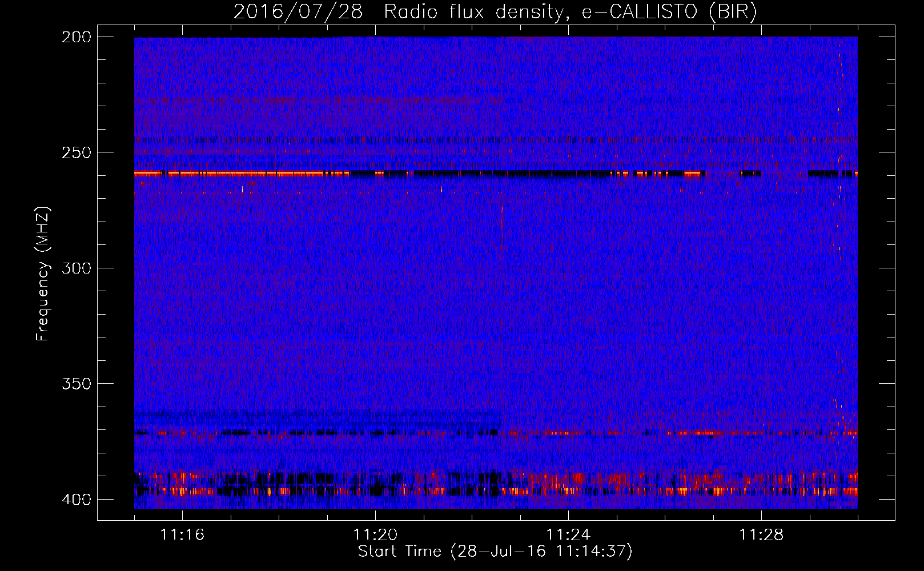The image size is (924, 571).
Task: Click the 11:16 time tick label
Action: [182, 535]
